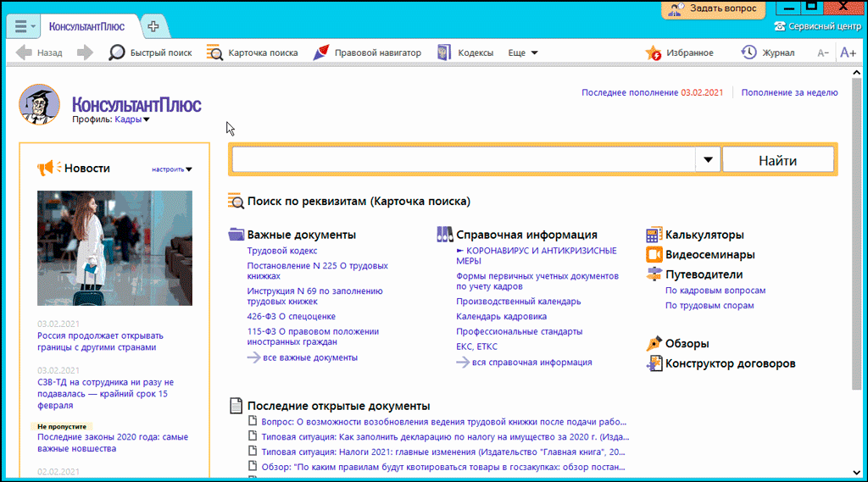Viewport: 868px width, 482px height.
Task: Open the news photo thumbnail
Action: coord(114,248)
